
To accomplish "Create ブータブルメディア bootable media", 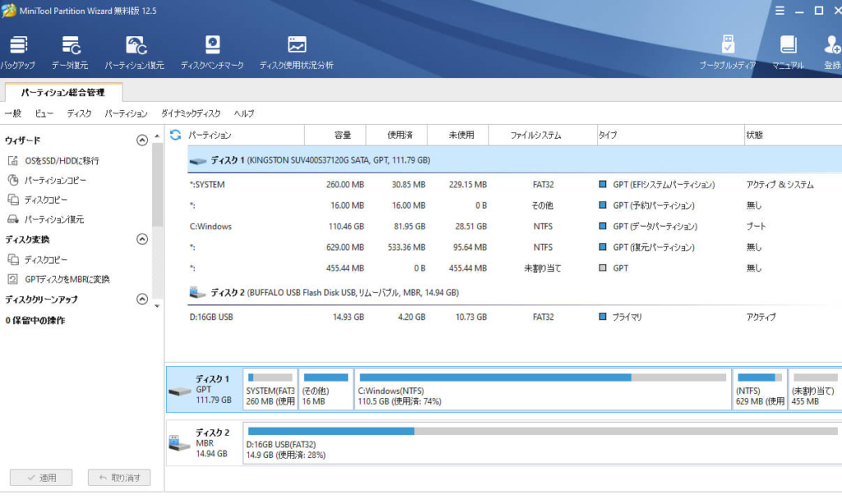I will pos(728,53).
